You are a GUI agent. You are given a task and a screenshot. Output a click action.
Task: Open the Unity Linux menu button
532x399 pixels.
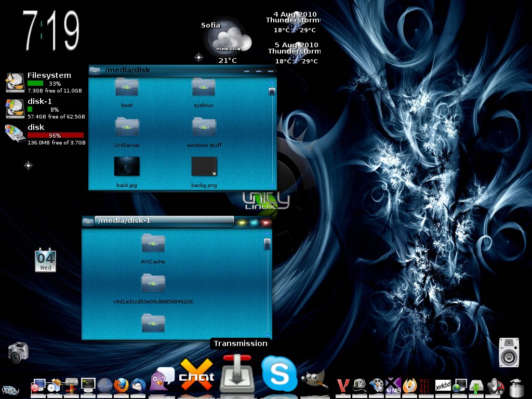(x=9, y=390)
